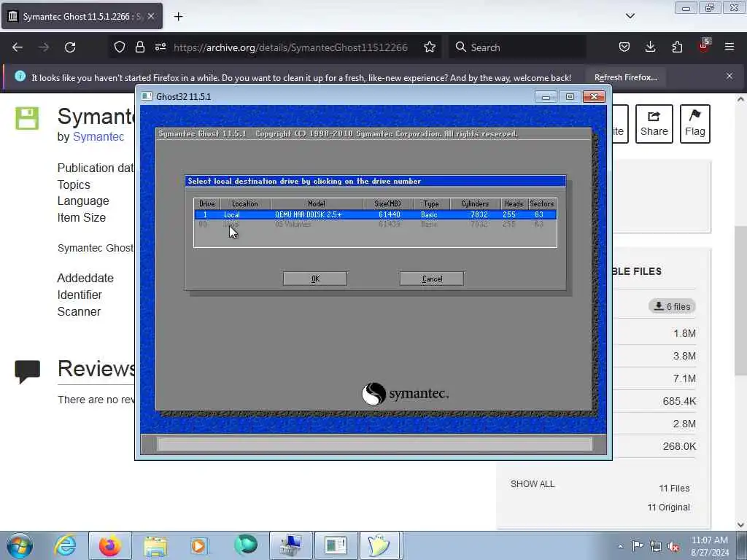Dismiss the Firefox notification bar
Image resolution: width=747 pixels, height=560 pixels.
pos(729,76)
